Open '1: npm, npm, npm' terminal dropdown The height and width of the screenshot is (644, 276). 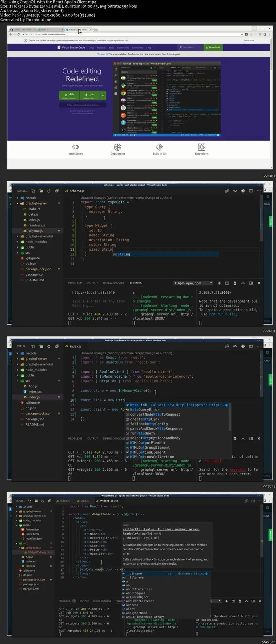193,283
